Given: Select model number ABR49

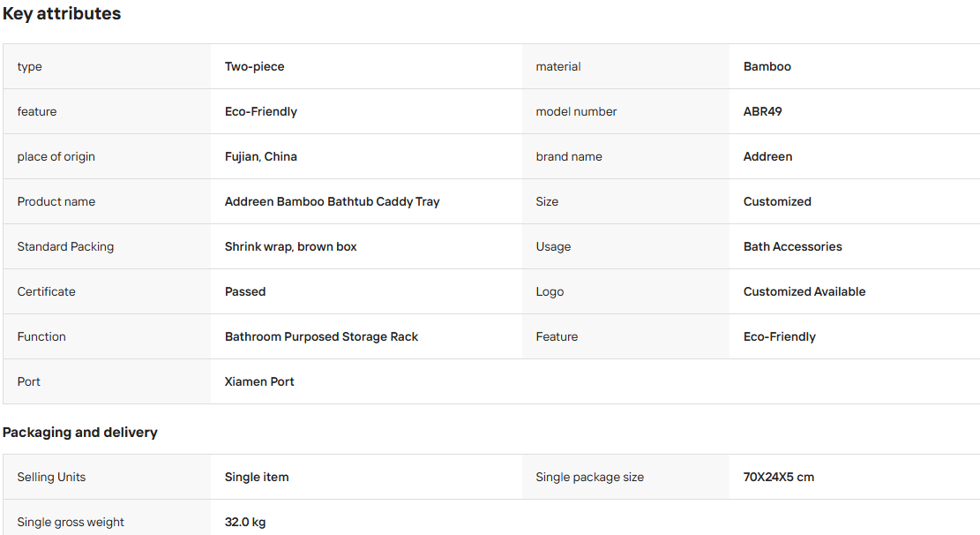Looking at the screenshot, I should point(762,111).
